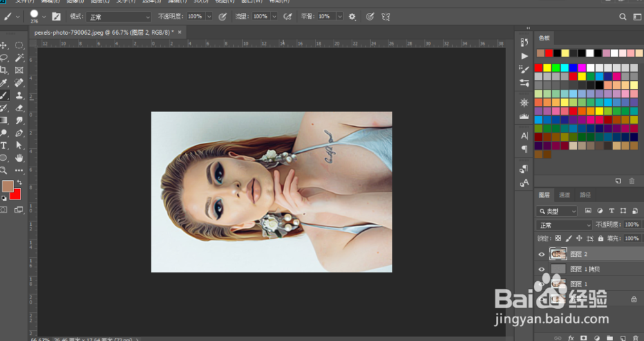Hide layer 图层 2
644x341 pixels.
tap(542, 254)
